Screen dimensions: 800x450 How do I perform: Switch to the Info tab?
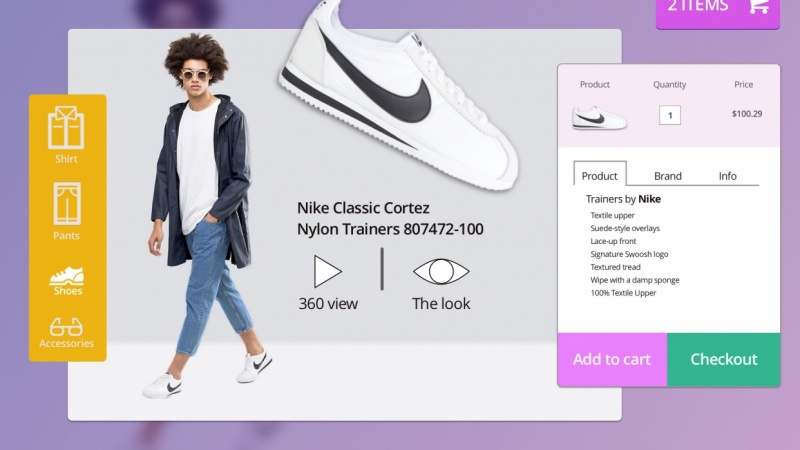tap(728, 176)
